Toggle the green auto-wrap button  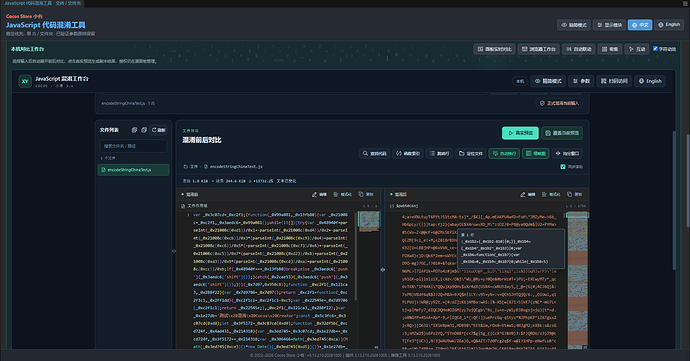[x=504, y=153]
